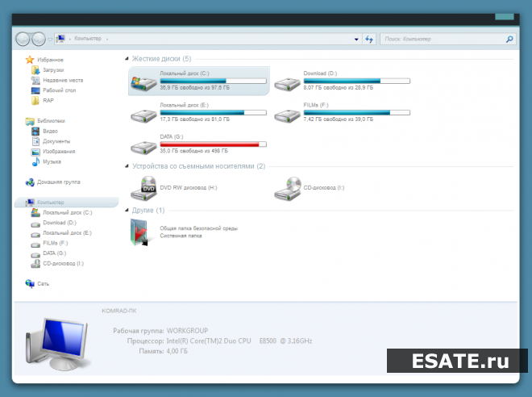This screenshot has height=397, width=532.
Task: Click the large computer icon in details pane
Action: pos(58,344)
